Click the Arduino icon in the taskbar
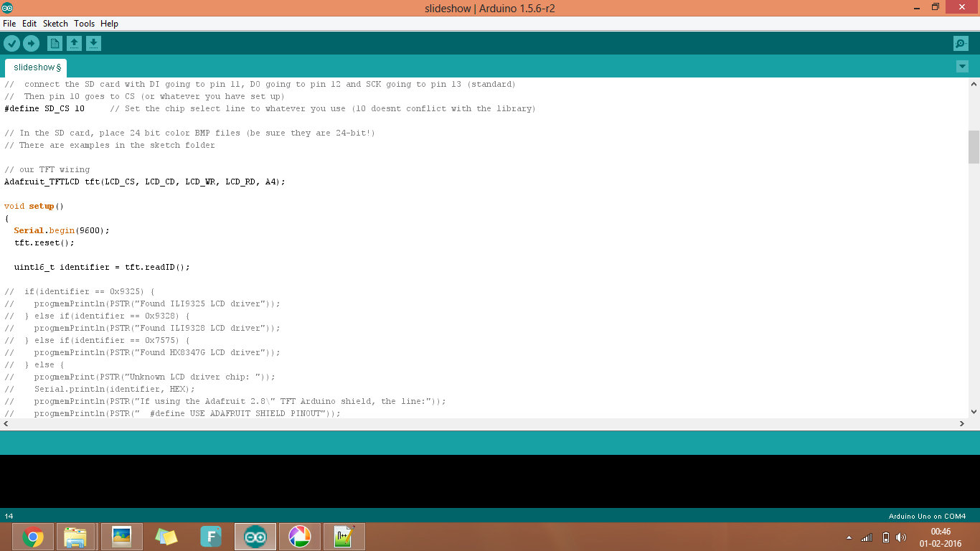Viewport: 980px width, 551px height. point(255,537)
